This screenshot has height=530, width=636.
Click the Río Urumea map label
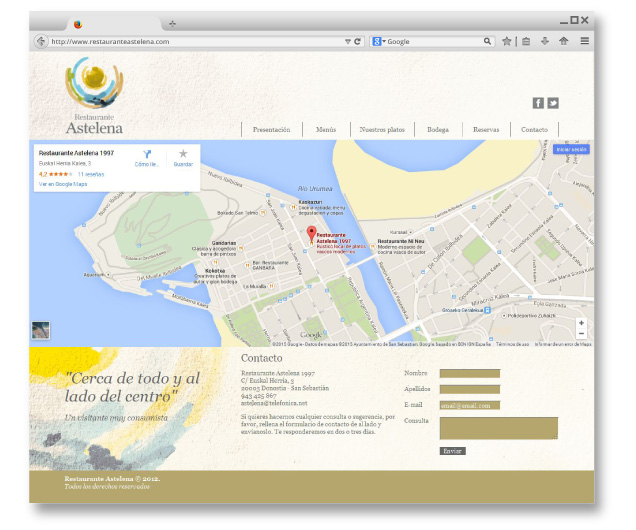pos(315,189)
